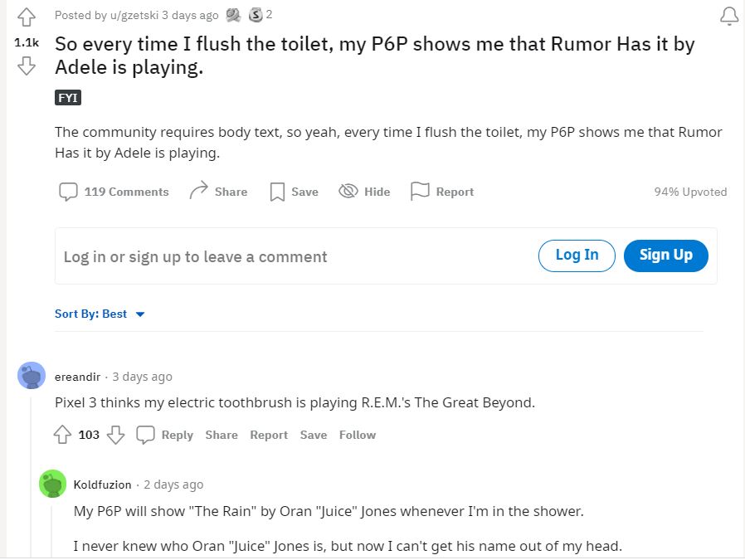Upvote ereandir's Pixel 3 comment

click(x=62, y=435)
